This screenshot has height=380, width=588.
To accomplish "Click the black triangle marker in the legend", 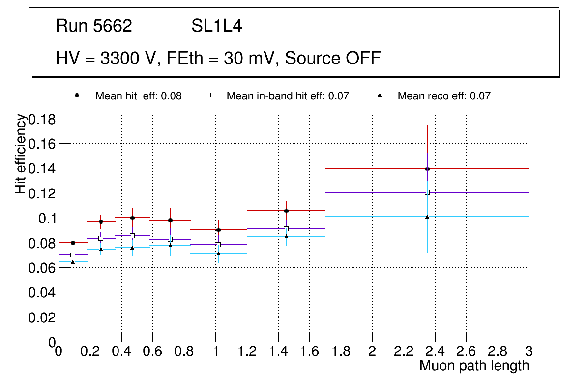I will pos(379,95).
